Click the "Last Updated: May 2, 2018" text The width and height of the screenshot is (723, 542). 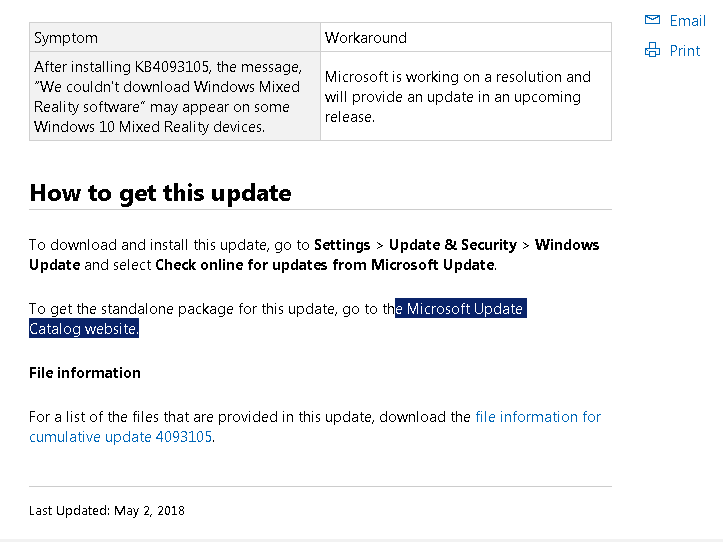point(107,511)
